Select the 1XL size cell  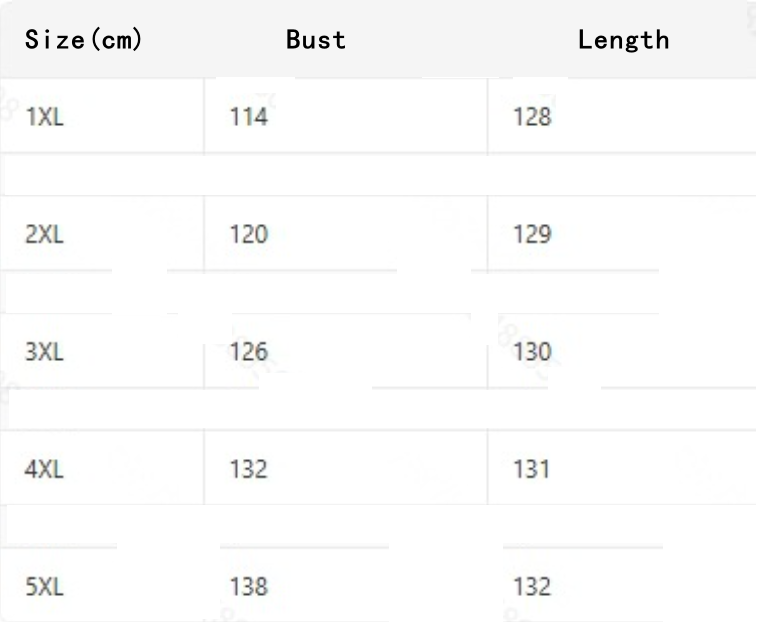(44, 117)
